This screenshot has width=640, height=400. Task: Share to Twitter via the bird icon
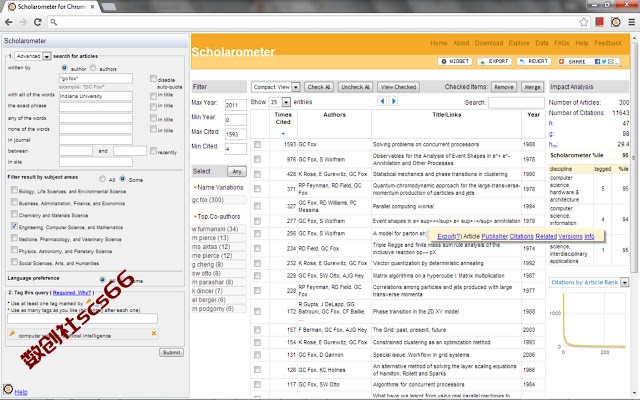[x=604, y=62]
